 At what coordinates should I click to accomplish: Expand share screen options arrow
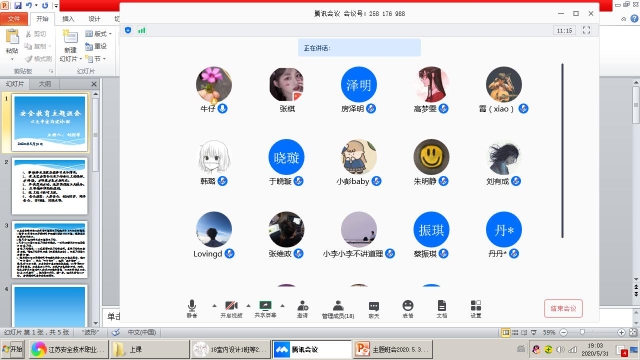[282, 305]
